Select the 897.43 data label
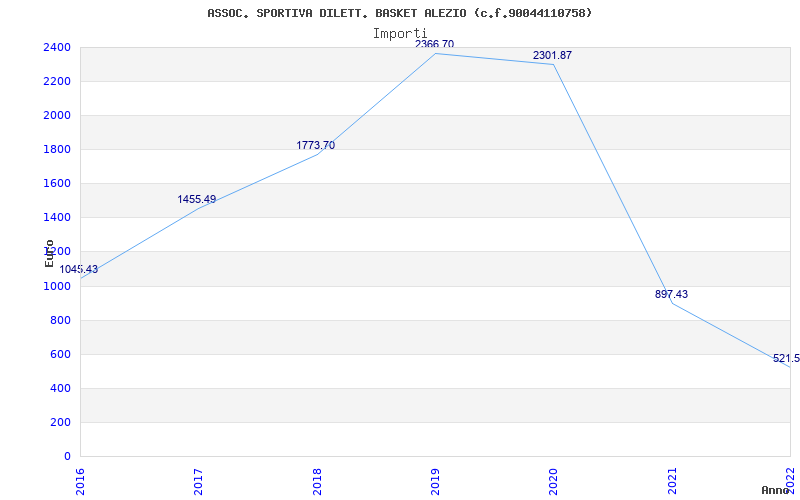 671,294
